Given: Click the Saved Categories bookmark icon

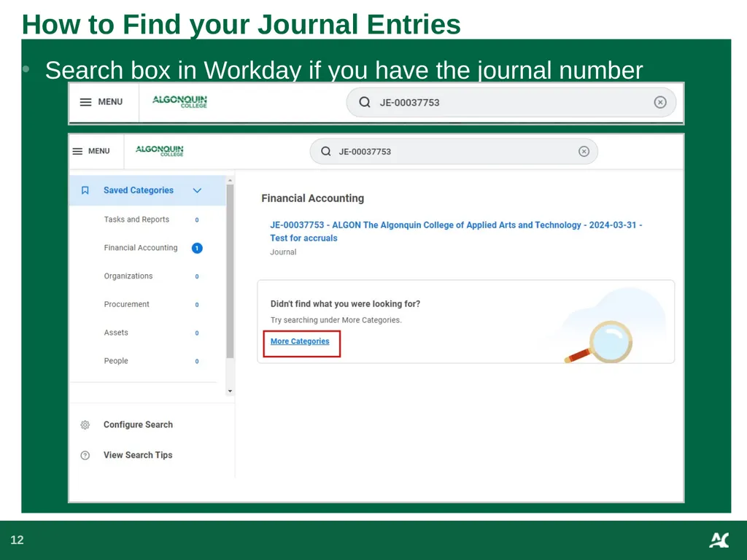Looking at the screenshot, I should pos(85,190).
